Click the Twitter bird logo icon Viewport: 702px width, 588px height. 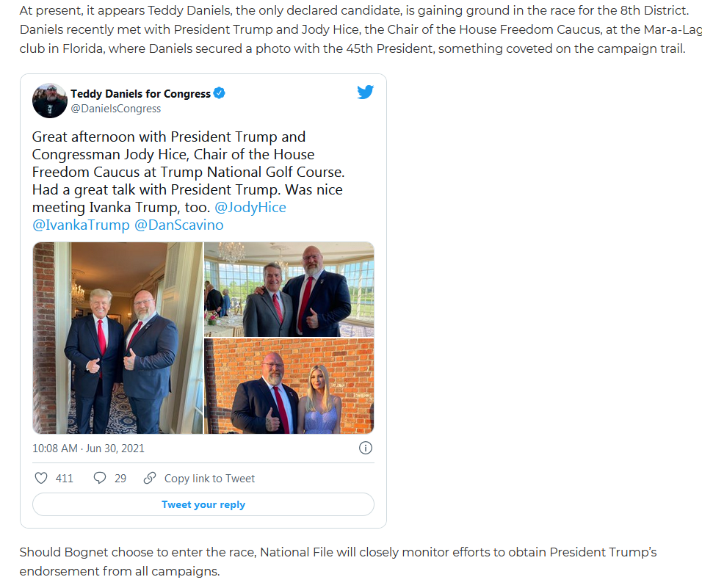point(366,92)
